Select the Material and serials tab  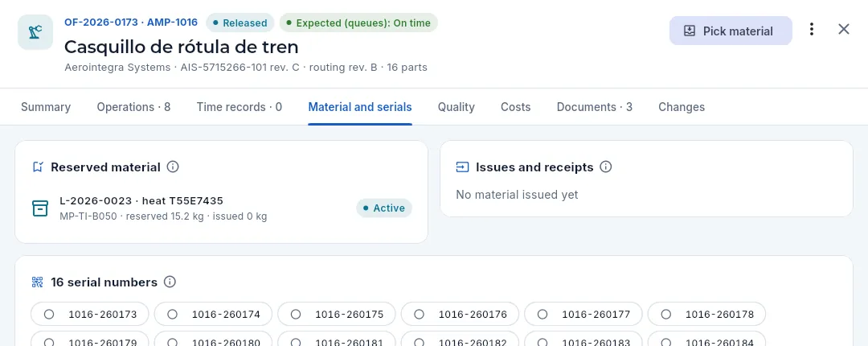(x=360, y=107)
